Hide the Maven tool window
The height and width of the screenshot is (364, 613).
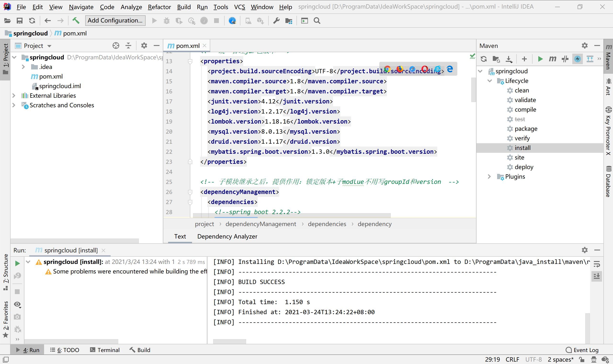coord(597,46)
